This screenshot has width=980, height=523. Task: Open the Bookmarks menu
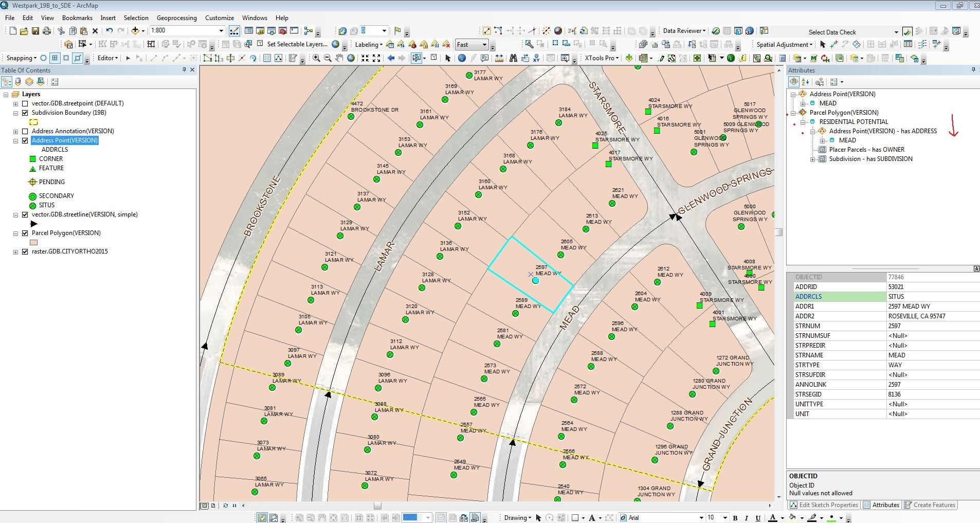tap(77, 18)
